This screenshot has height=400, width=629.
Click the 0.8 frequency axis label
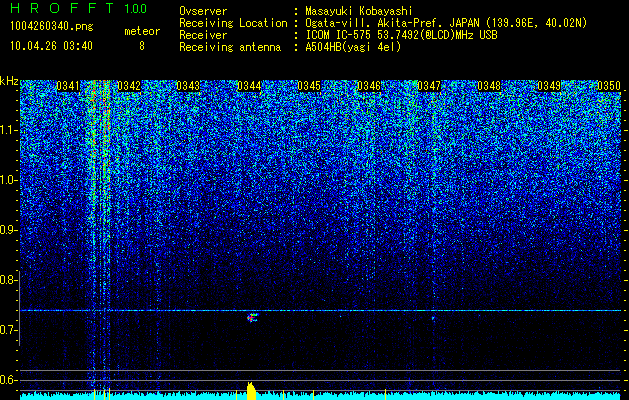9,280
